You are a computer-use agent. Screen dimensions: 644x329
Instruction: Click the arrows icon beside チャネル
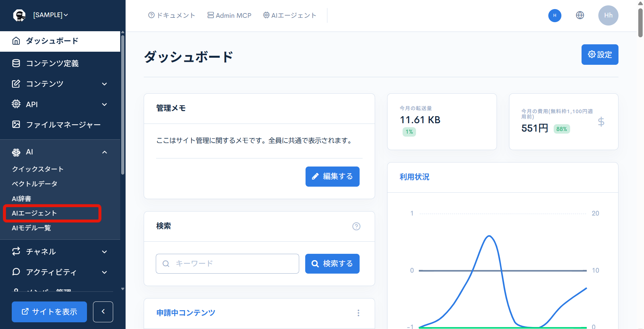[16, 251]
